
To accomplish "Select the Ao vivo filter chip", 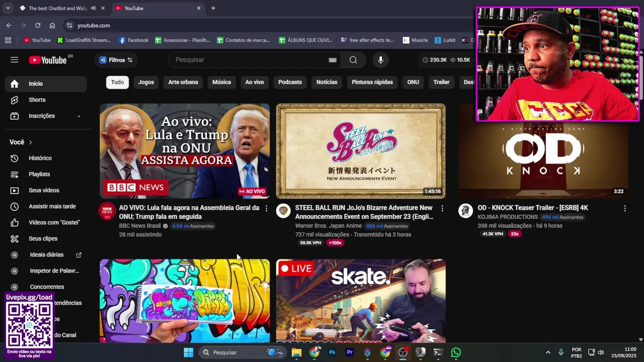I will tap(255, 82).
